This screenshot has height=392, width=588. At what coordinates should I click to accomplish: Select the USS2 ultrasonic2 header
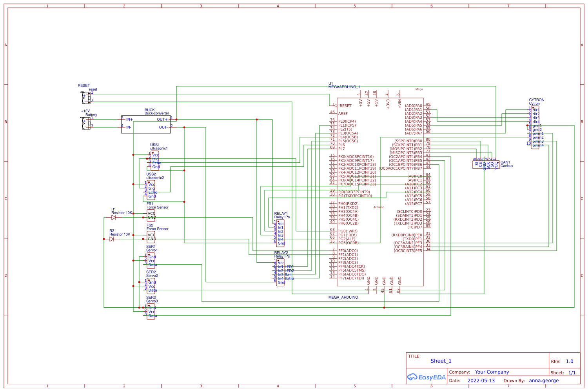tap(151, 190)
